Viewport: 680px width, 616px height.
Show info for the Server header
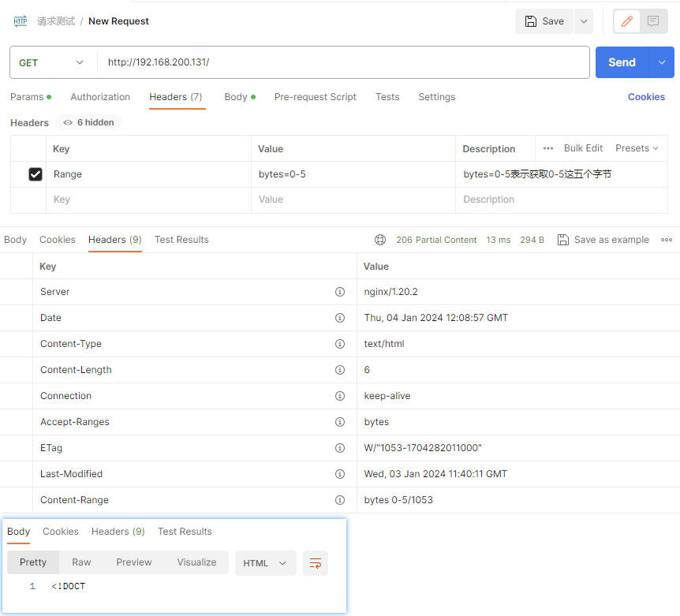click(x=340, y=292)
